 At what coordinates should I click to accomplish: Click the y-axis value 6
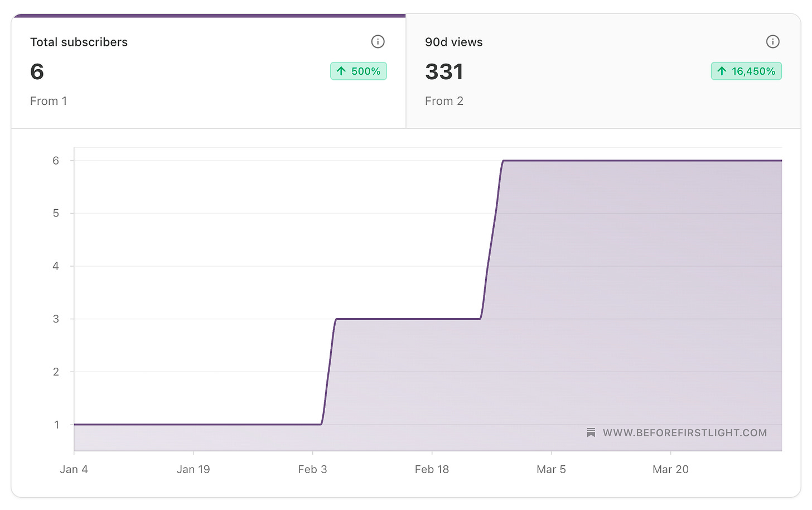(55, 160)
